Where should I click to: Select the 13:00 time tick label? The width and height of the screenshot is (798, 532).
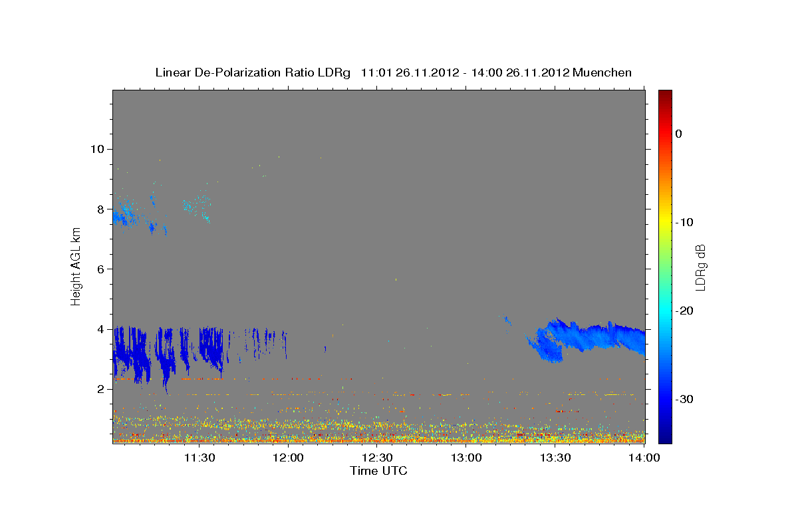(466, 458)
